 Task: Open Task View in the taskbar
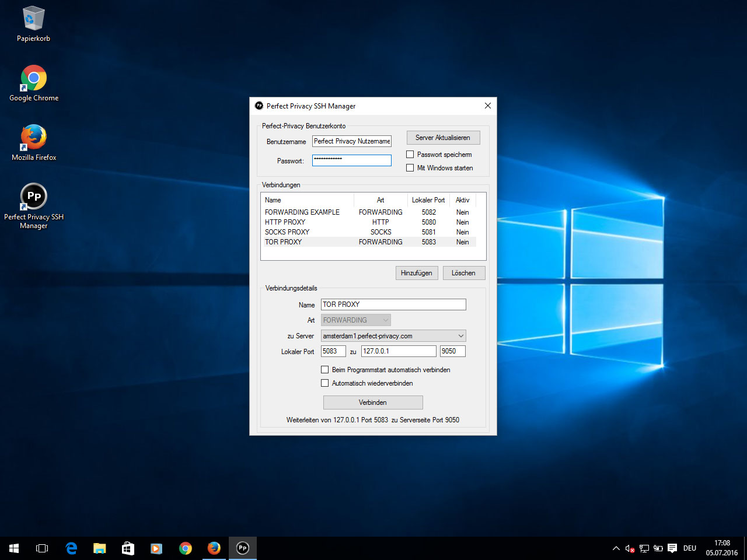coord(42,548)
